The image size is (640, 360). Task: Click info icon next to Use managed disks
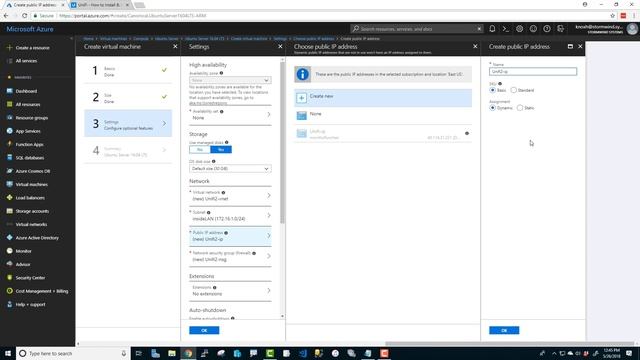click(227, 142)
